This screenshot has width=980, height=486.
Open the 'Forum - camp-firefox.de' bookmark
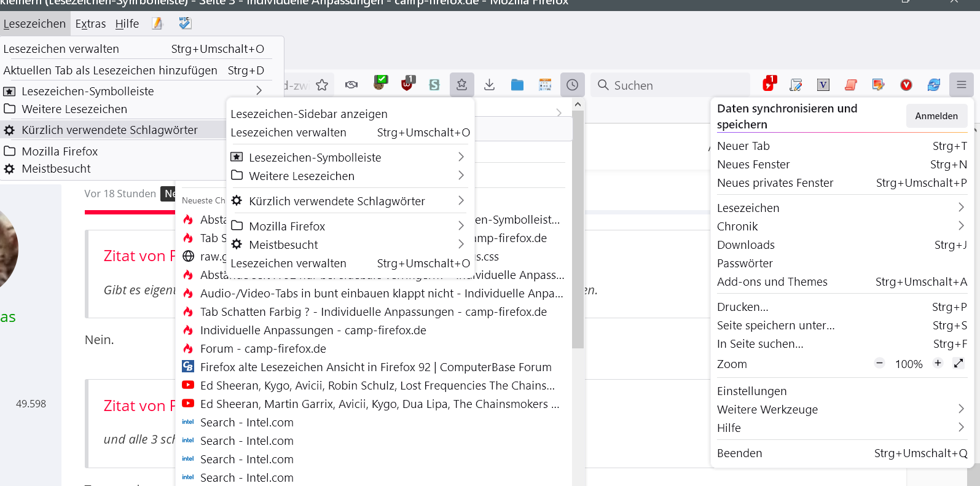point(263,348)
